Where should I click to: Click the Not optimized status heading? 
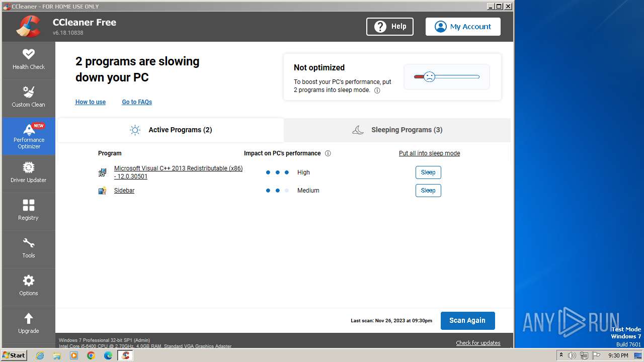point(319,67)
